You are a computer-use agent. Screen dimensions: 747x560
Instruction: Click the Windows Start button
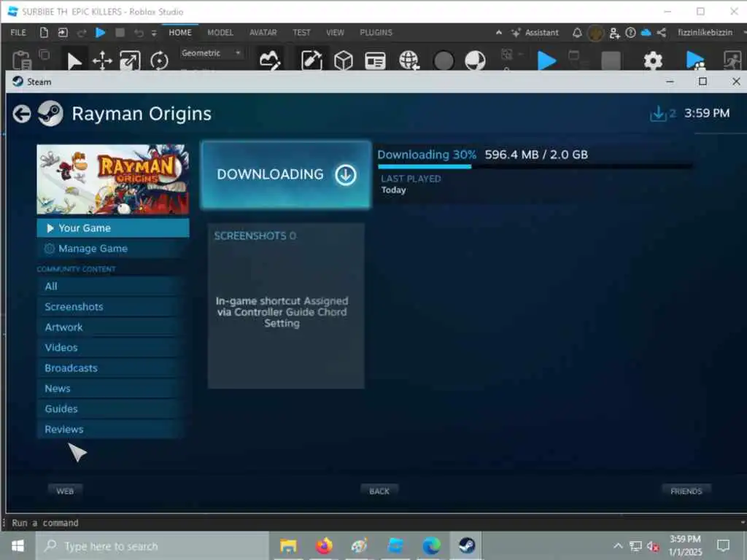tap(18, 545)
